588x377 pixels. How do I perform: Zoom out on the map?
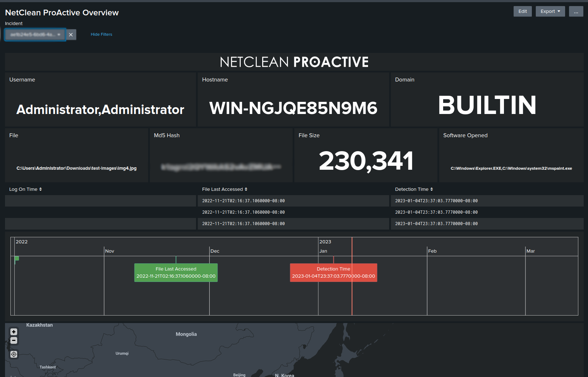14,341
